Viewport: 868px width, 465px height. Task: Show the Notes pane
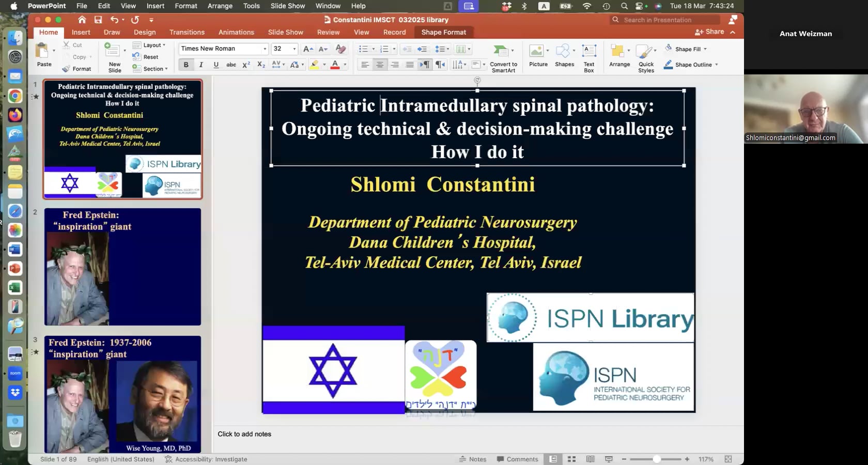[473, 459]
